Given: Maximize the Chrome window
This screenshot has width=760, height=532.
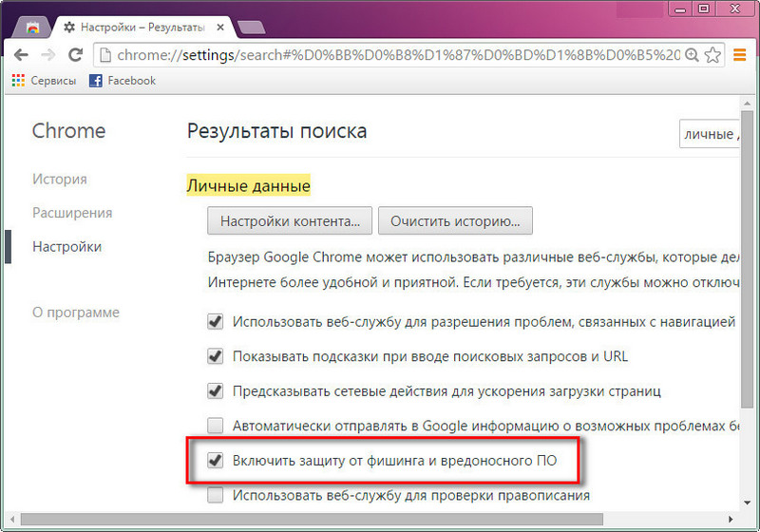Looking at the screenshot, I should 704,9.
